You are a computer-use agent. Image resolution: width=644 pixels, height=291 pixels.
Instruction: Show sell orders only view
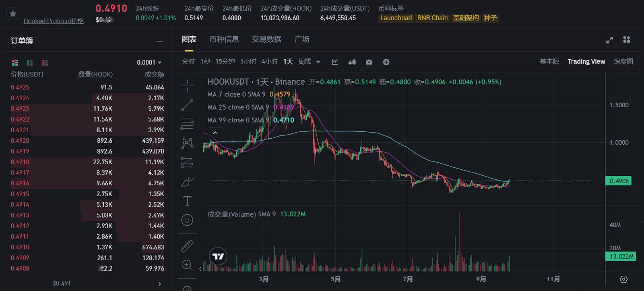tap(45, 62)
